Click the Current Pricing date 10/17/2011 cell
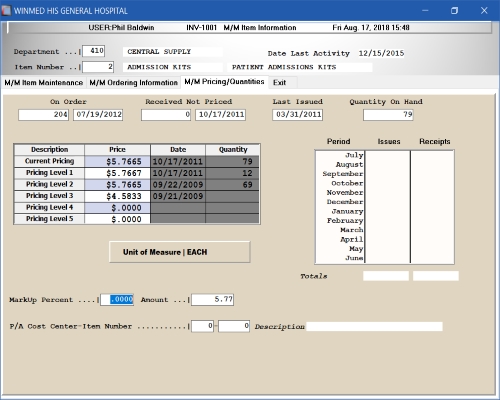The height and width of the screenshot is (400, 500). tap(178, 161)
